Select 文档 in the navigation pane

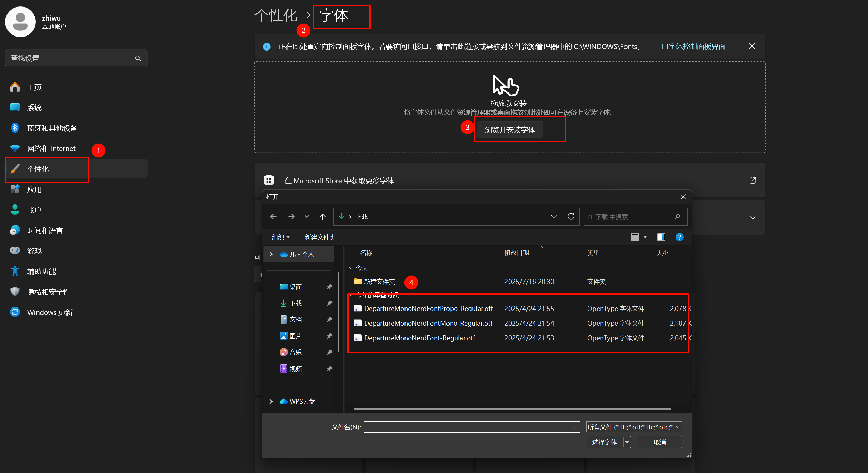pyautogui.click(x=295, y=319)
